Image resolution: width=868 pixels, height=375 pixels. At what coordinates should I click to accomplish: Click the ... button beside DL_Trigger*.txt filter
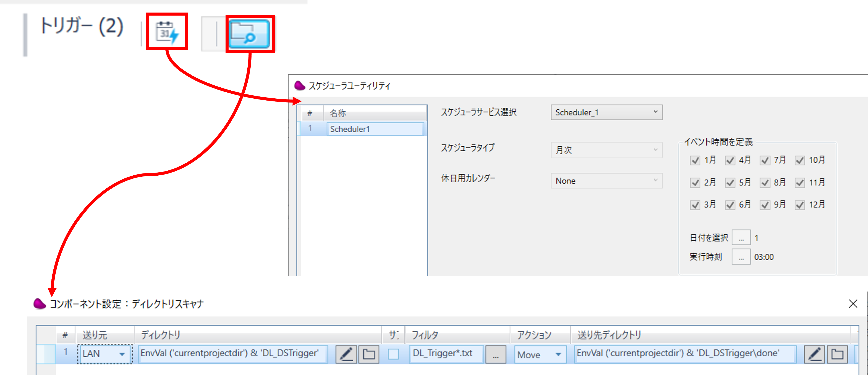(496, 354)
